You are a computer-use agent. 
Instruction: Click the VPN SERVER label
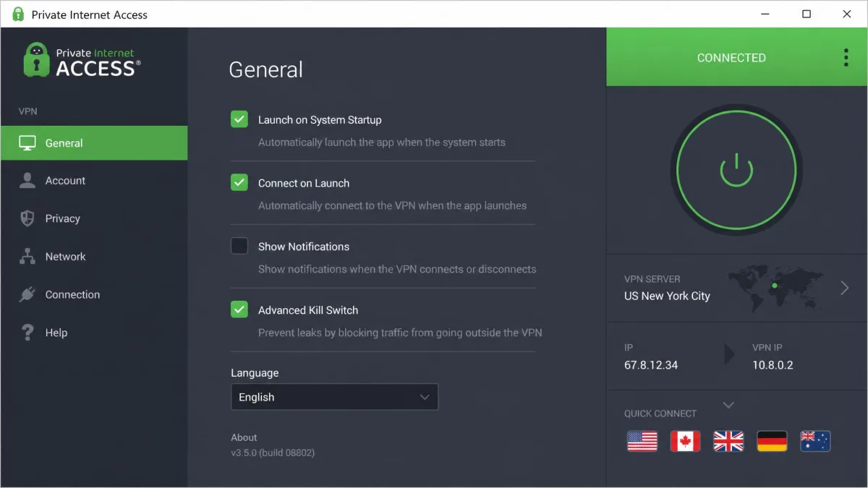click(652, 279)
